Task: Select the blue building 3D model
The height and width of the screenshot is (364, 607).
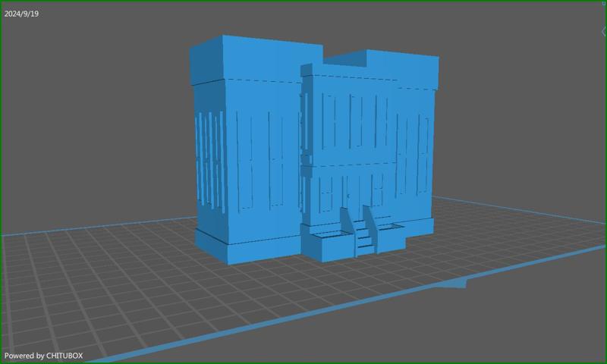Action: [x=313, y=149]
